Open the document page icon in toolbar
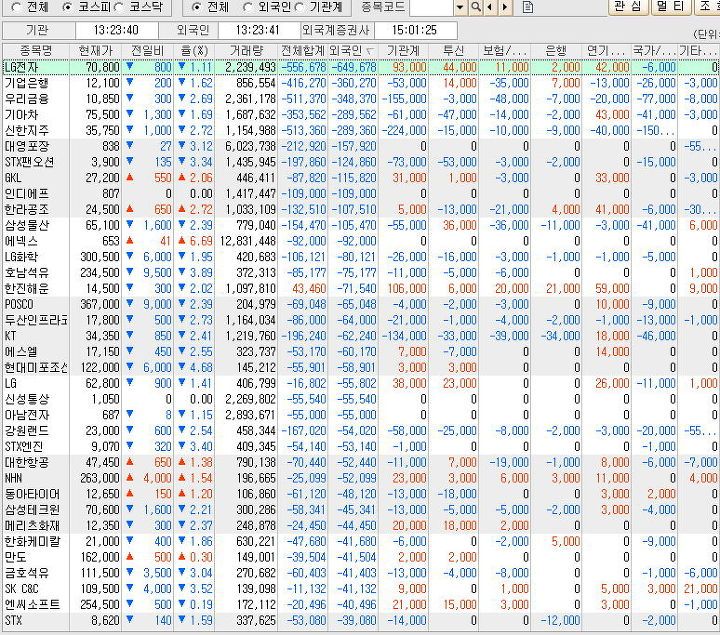Image resolution: width=720 pixels, height=635 pixels. point(528,7)
